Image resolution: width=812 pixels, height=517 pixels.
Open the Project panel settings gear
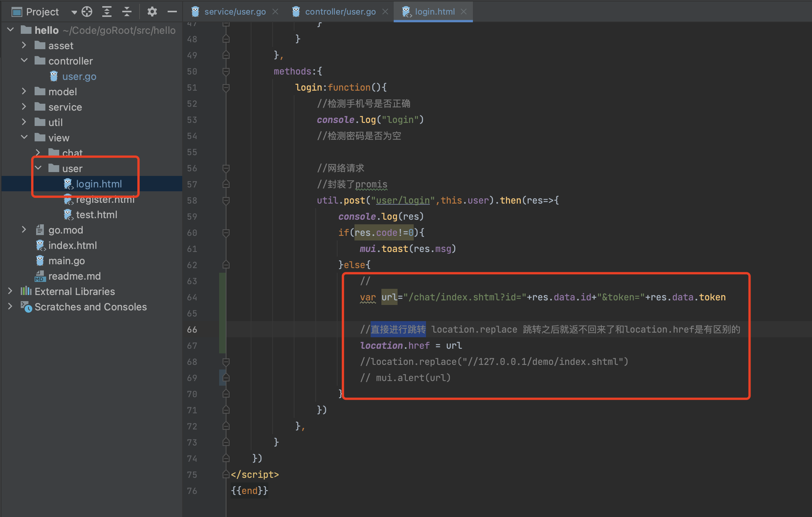click(152, 12)
